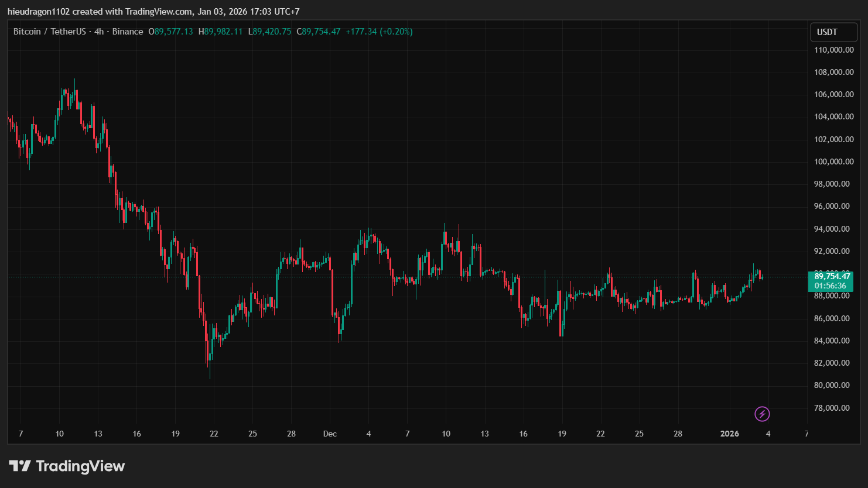Click the hieudragon1102 attribution header text
This screenshot has height=488, width=868.
click(x=153, y=11)
